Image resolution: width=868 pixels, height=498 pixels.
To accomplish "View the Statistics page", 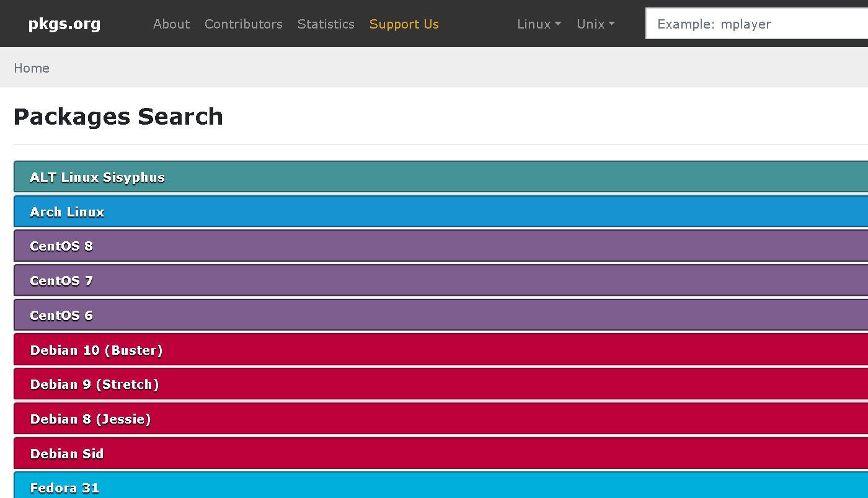I will click(325, 24).
